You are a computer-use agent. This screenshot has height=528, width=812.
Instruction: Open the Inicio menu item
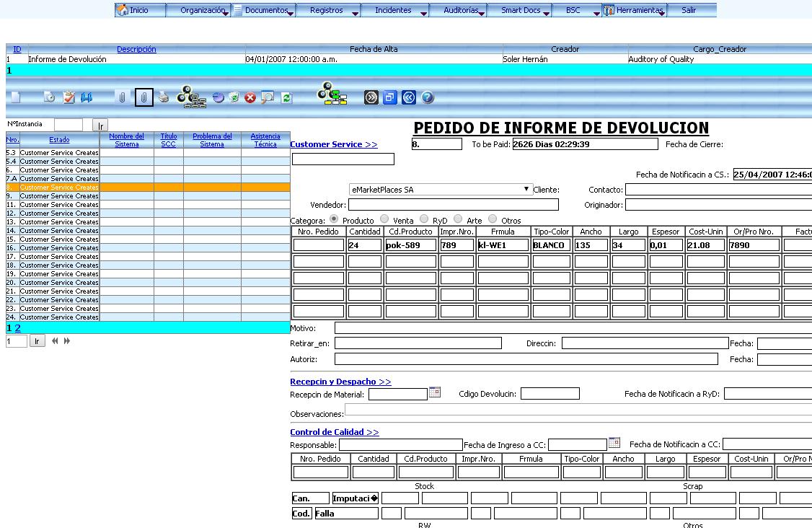(x=138, y=10)
